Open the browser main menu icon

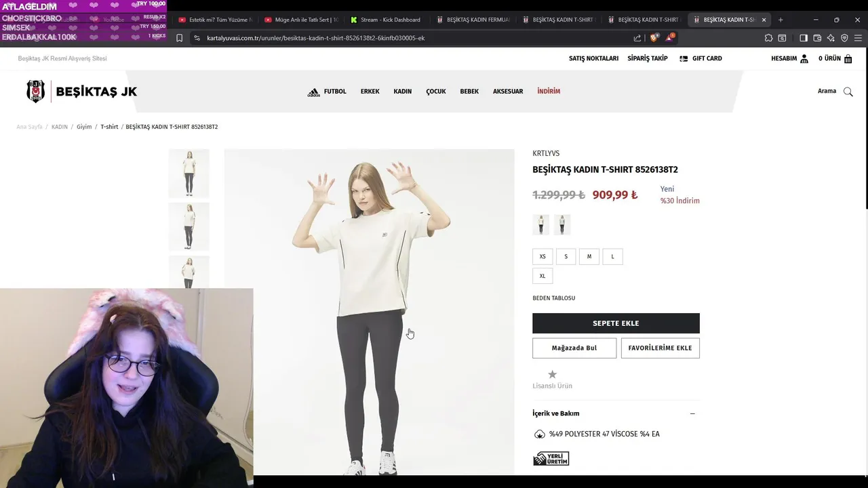click(x=859, y=38)
